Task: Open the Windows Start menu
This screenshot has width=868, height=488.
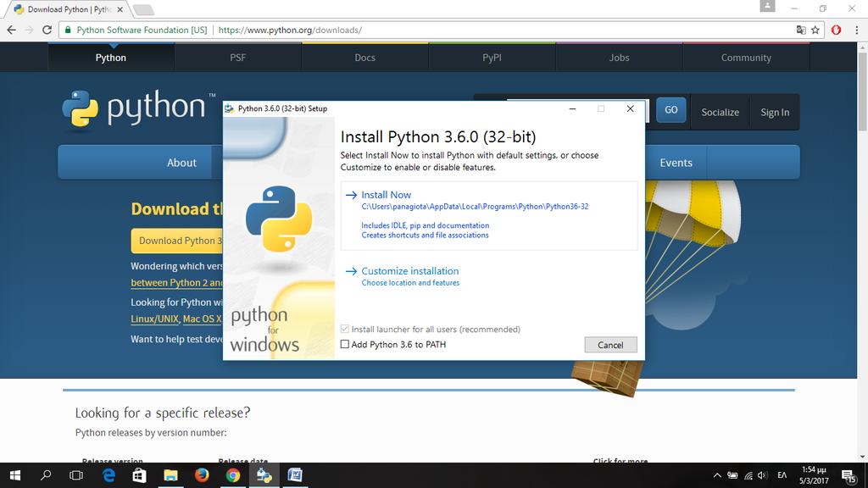Action: (15, 475)
